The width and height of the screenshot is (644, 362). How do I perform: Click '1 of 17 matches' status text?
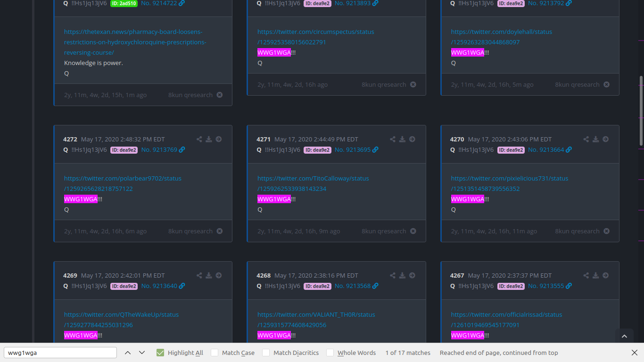pos(408,353)
